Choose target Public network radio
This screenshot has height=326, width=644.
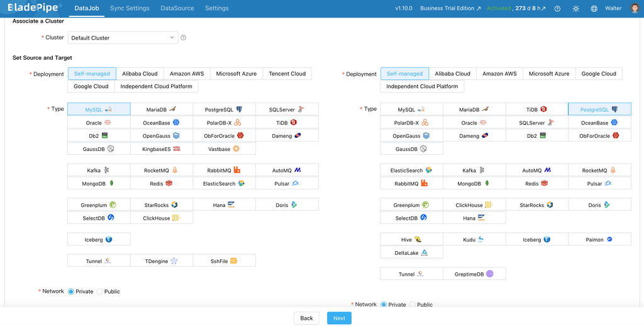point(412,305)
